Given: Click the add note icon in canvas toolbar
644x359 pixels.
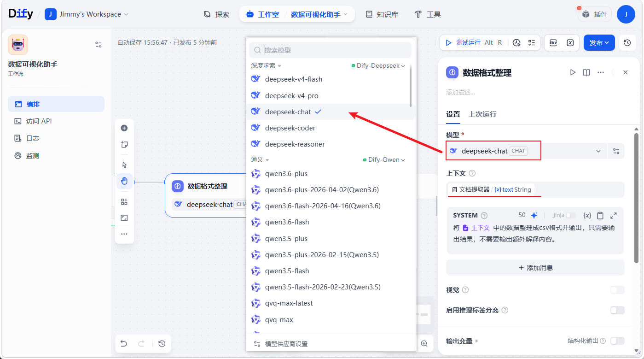Looking at the screenshot, I should pos(124,144).
